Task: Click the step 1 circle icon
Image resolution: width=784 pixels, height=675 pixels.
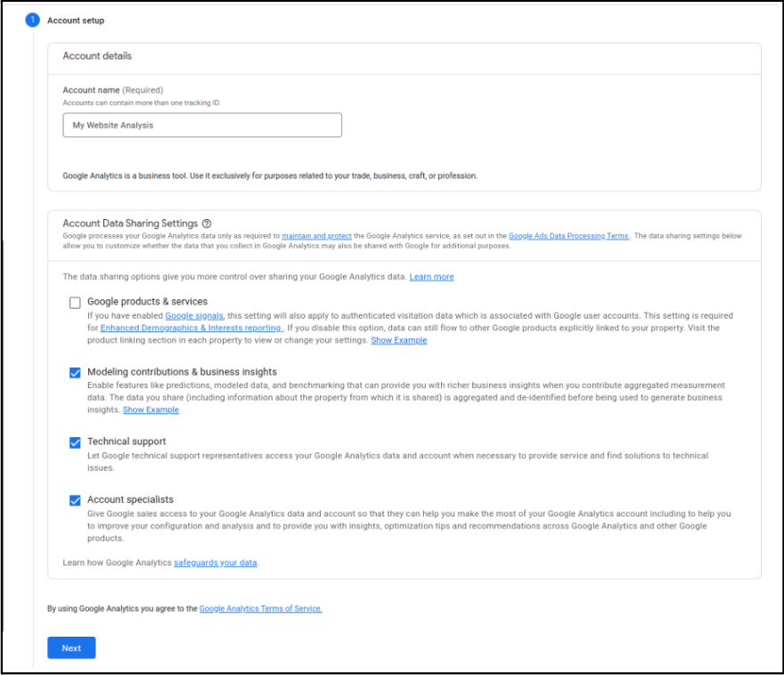Action: click(x=32, y=20)
